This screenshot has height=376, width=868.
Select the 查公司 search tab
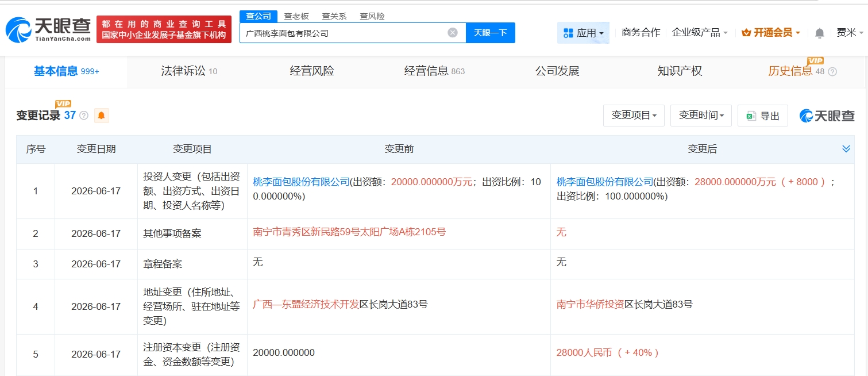pyautogui.click(x=258, y=16)
